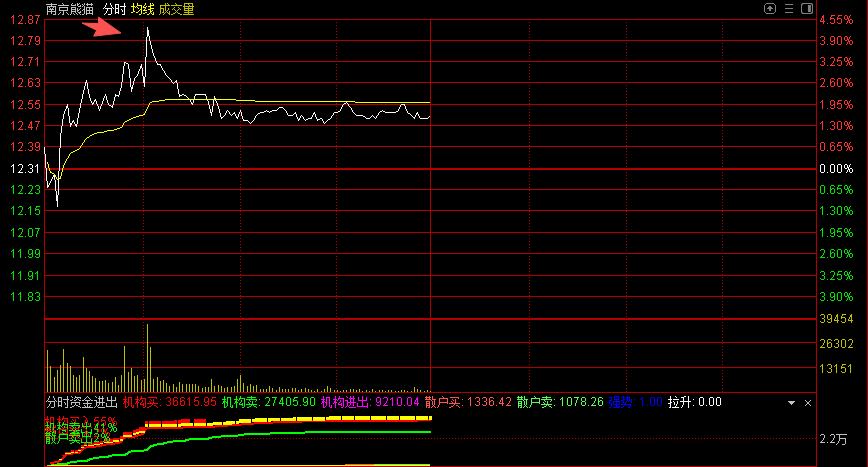The width and height of the screenshot is (868, 467).
Task: Close the 分时资金进出 indicator panel
Action: (808, 402)
